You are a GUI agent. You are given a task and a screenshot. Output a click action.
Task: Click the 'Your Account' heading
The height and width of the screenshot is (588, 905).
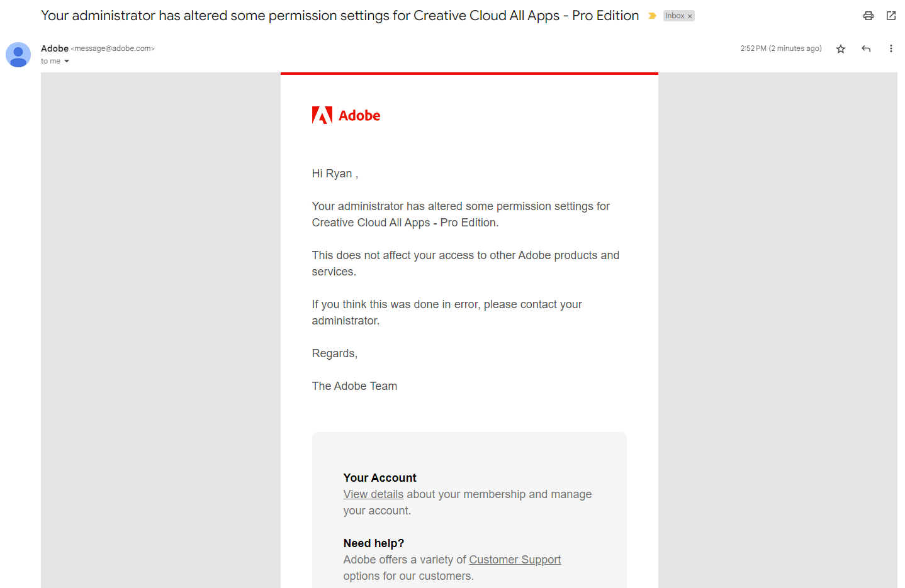(x=379, y=478)
